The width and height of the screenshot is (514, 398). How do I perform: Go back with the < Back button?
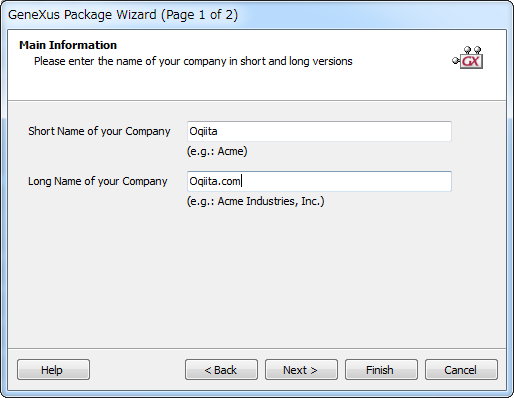(221, 370)
